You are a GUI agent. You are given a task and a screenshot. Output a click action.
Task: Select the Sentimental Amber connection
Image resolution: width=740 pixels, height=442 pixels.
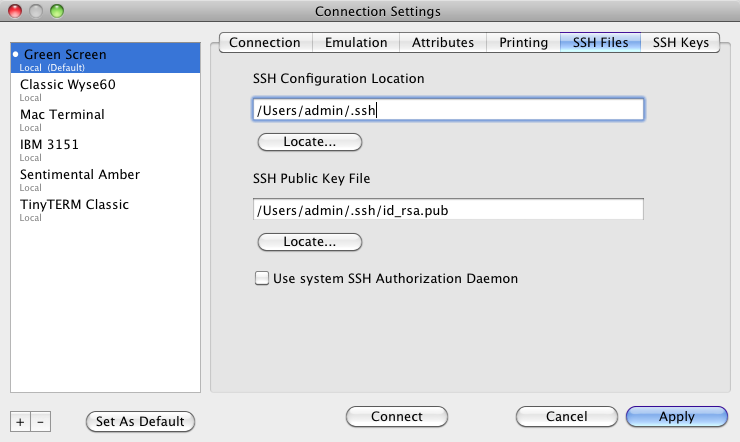click(x=80, y=175)
